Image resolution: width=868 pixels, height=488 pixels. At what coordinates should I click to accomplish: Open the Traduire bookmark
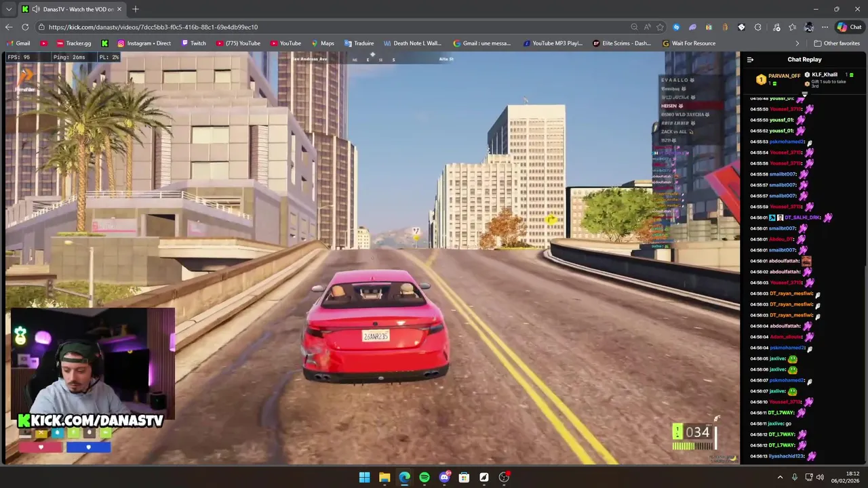click(359, 43)
